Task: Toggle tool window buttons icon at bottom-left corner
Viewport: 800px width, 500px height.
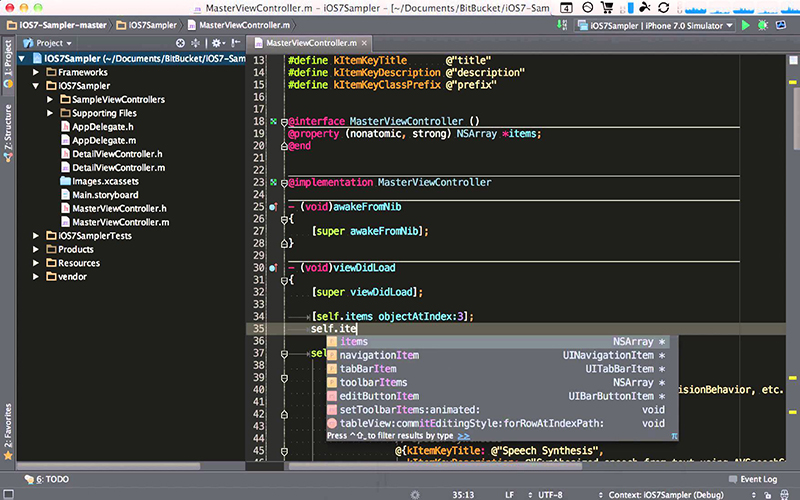Action: [9, 494]
